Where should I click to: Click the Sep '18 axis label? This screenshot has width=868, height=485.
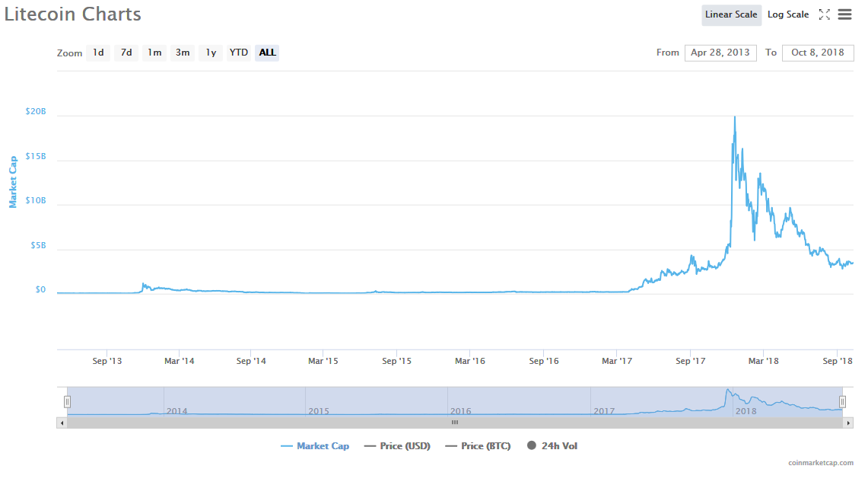838,361
